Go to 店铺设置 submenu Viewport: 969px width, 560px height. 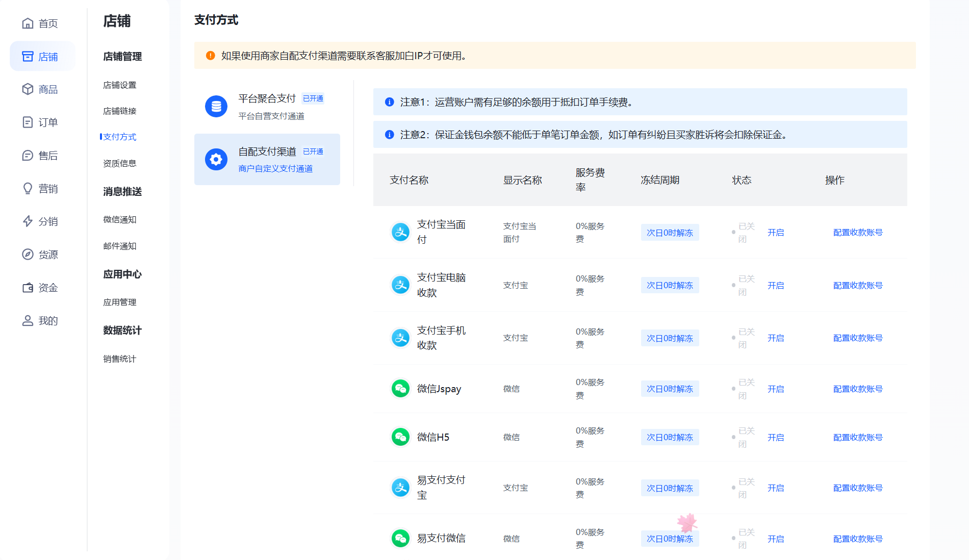(119, 85)
